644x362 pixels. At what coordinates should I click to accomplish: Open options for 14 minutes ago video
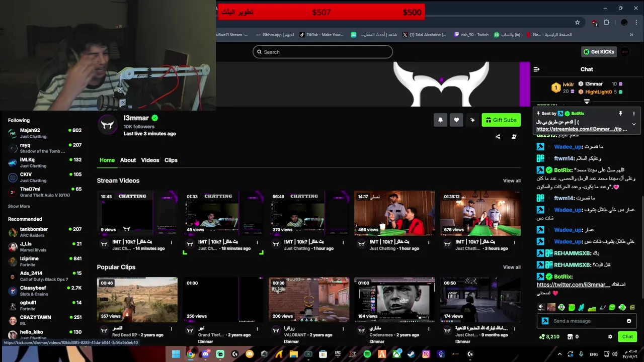point(172,242)
